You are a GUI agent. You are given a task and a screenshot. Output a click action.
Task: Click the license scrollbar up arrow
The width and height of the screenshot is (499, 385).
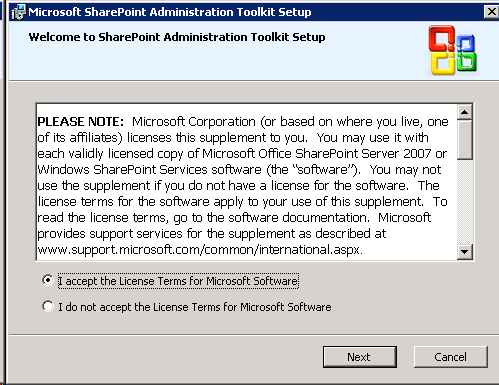click(x=465, y=112)
